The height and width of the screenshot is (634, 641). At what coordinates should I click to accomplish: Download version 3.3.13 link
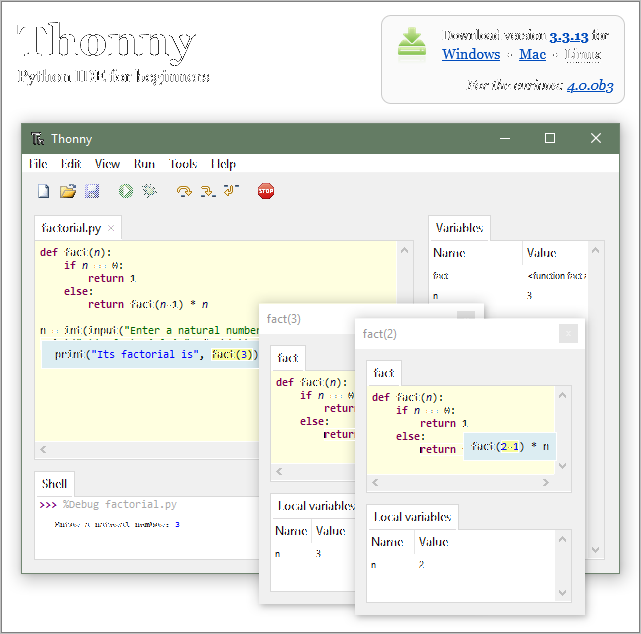coord(568,37)
